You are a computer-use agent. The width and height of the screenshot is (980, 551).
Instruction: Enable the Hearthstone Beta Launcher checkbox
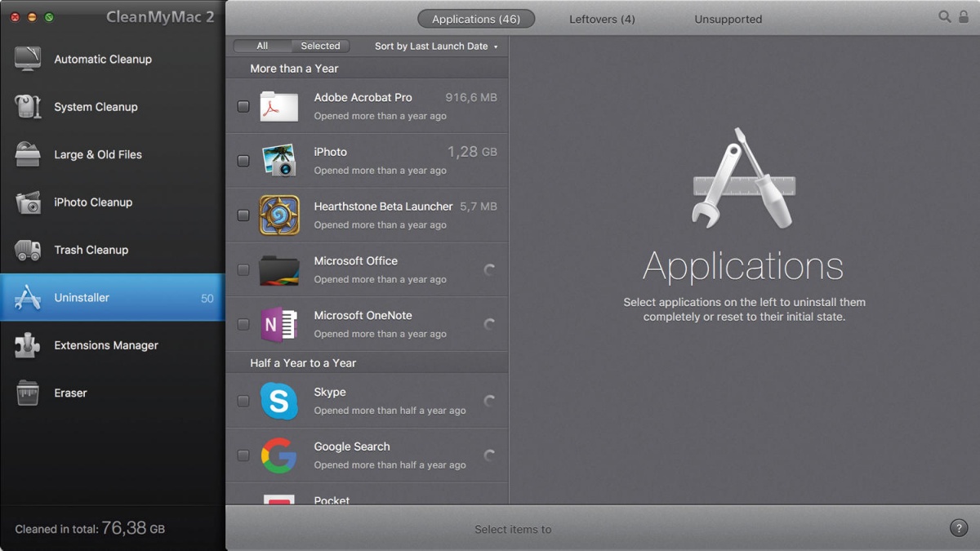[x=243, y=216]
